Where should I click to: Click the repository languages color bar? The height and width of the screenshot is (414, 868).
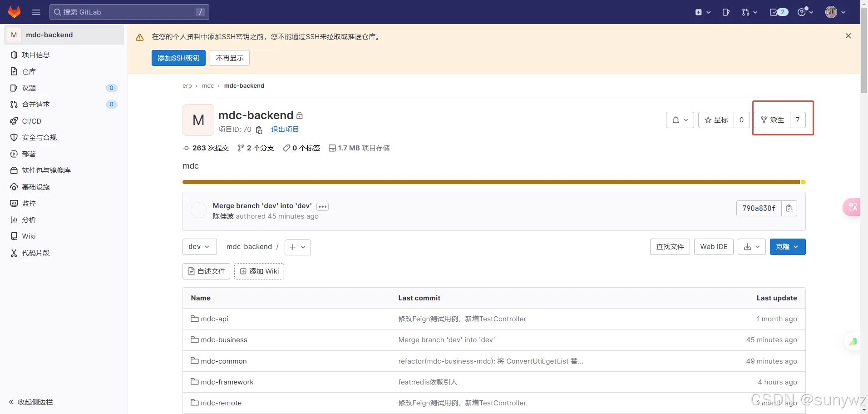494,182
